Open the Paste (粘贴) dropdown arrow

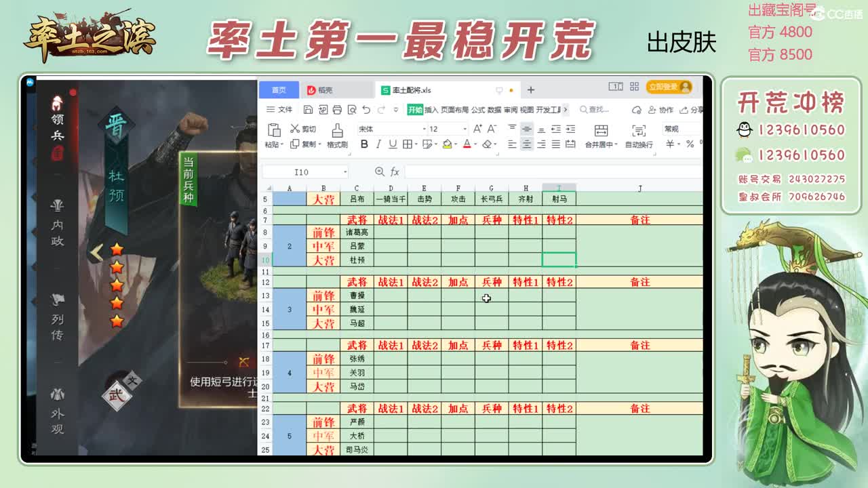point(281,144)
